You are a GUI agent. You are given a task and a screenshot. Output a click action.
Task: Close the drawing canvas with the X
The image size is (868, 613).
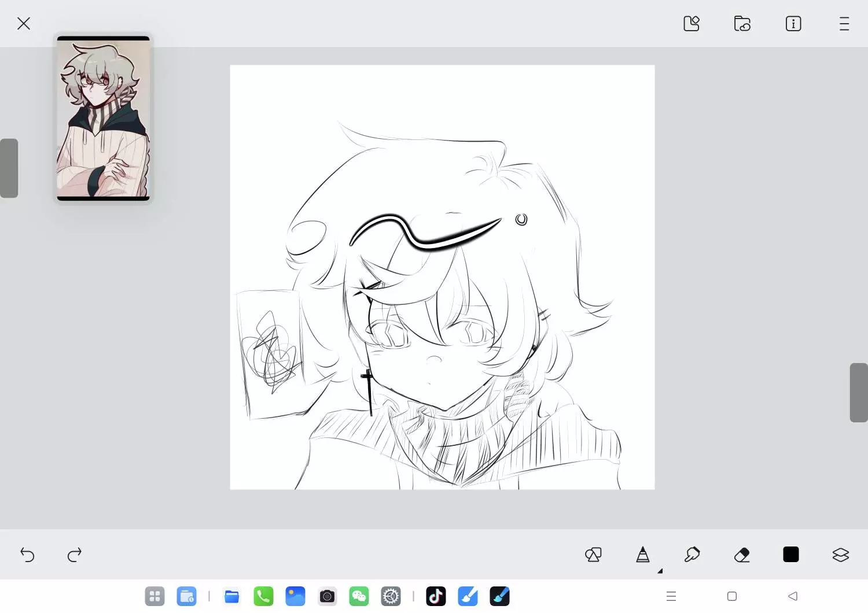[24, 24]
